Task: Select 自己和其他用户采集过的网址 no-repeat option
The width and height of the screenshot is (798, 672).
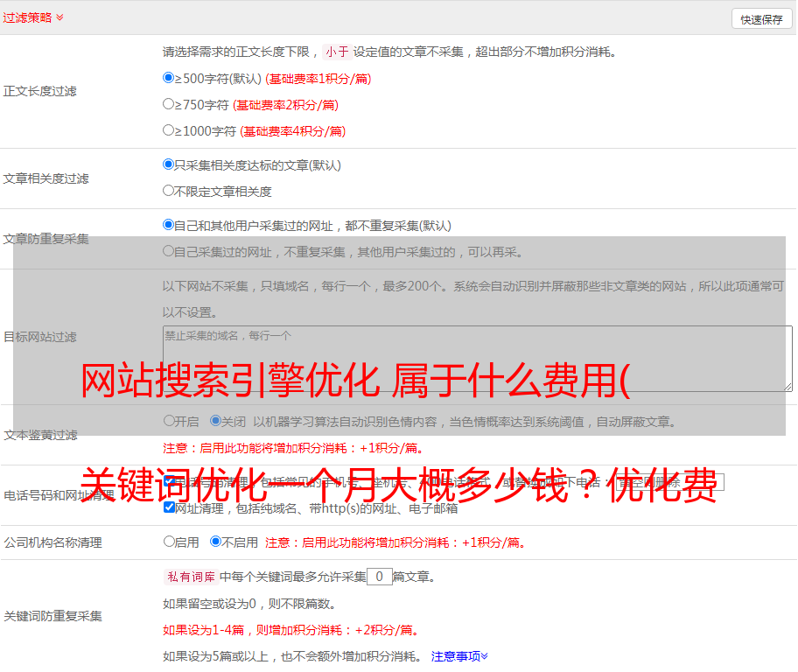Action: [x=169, y=225]
